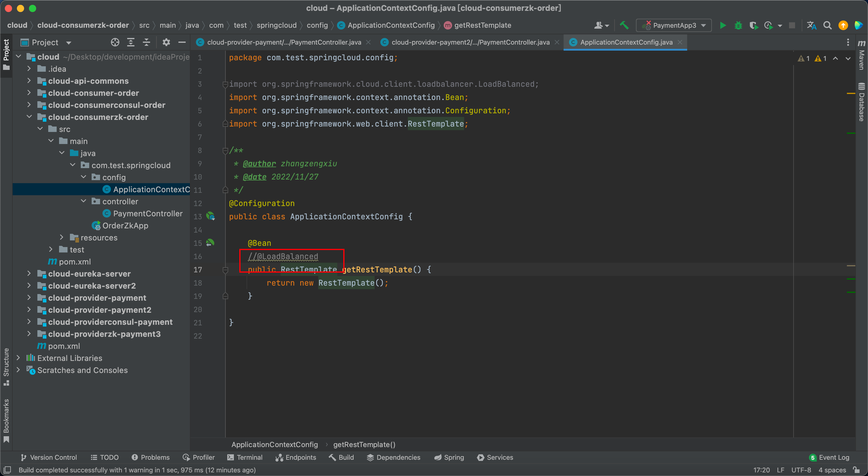Viewport: 868px width, 476px height.
Task: Open the Problems tool window tab
Action: pos(150,457)
